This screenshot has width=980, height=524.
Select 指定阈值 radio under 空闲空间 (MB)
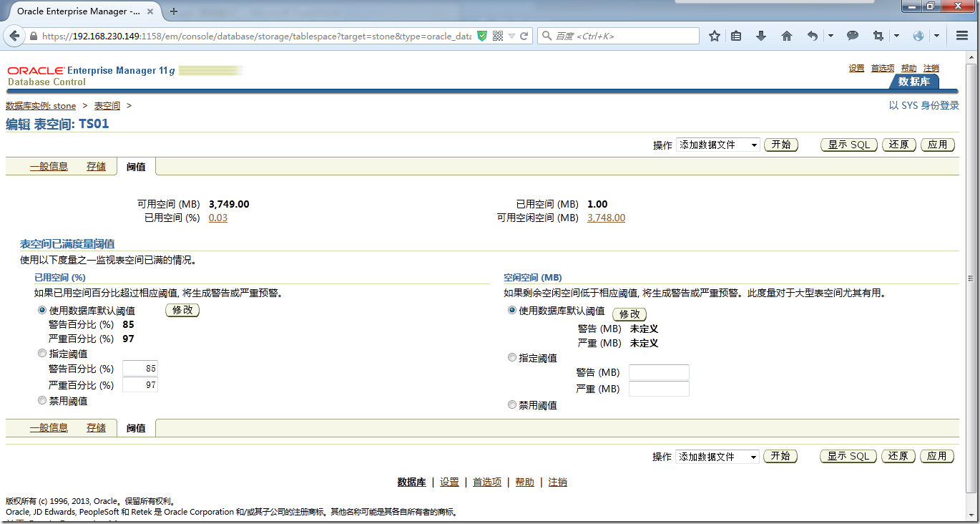pos(511,358)
